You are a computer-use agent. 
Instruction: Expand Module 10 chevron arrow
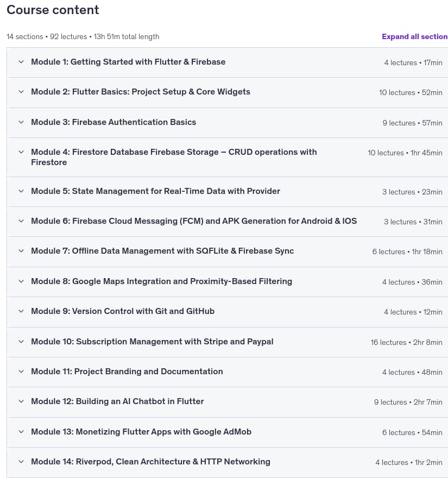point(21,342)
